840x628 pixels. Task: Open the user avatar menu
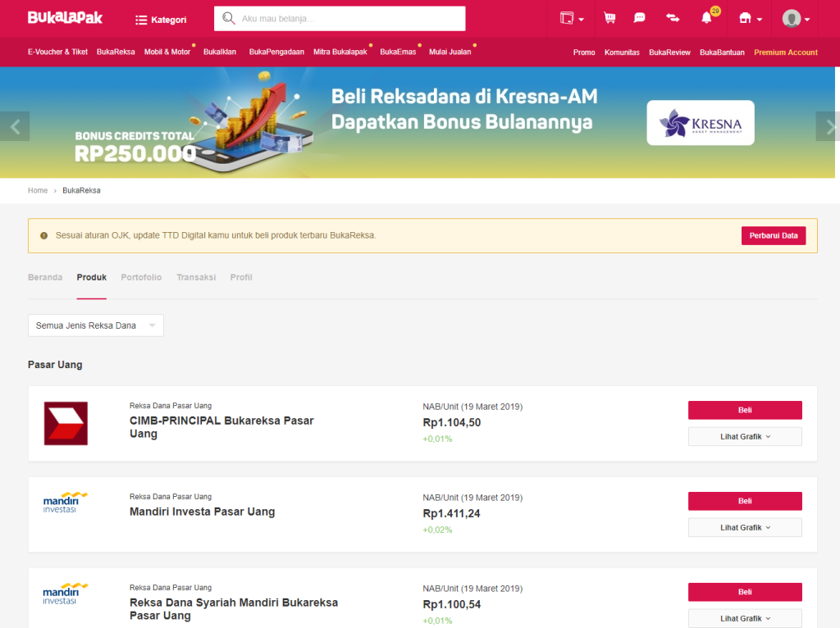tap(796, 19)
